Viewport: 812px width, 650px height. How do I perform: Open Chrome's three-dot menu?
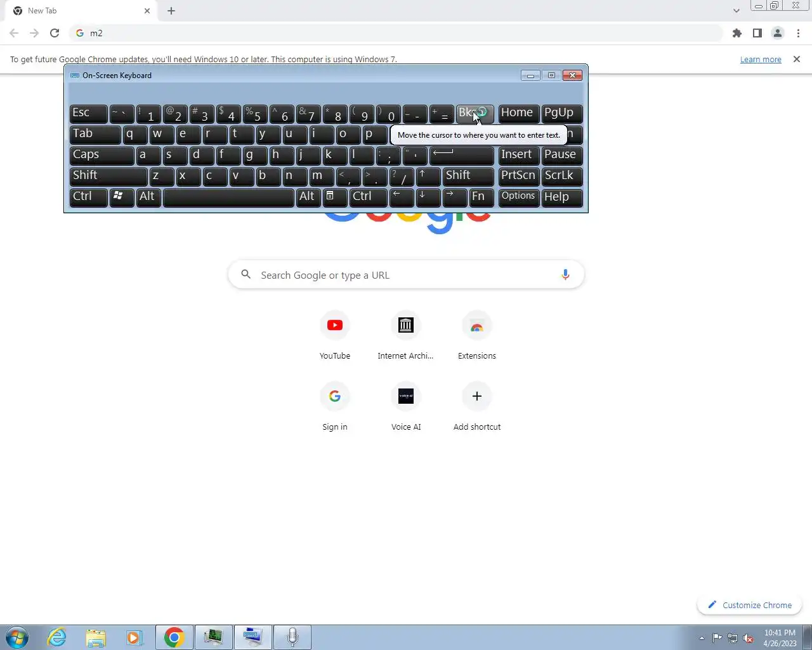click(x=798, y=33)
